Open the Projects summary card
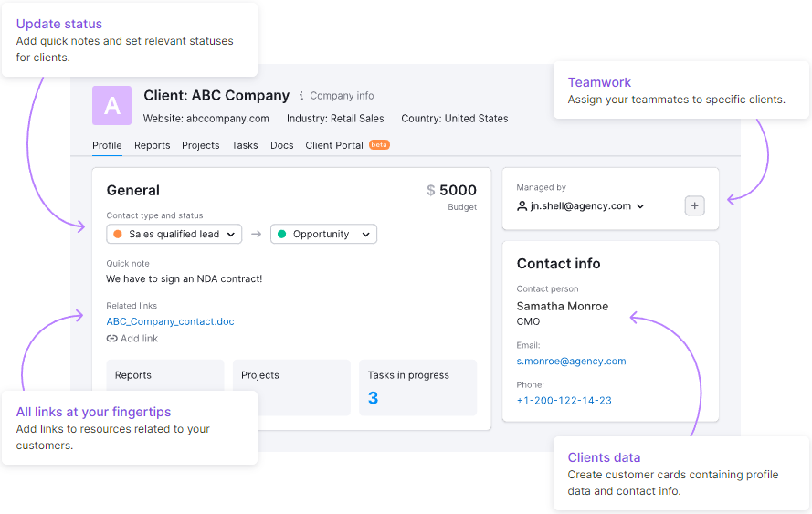The width and height of the screenshot is (812, 514). [291, 387]
